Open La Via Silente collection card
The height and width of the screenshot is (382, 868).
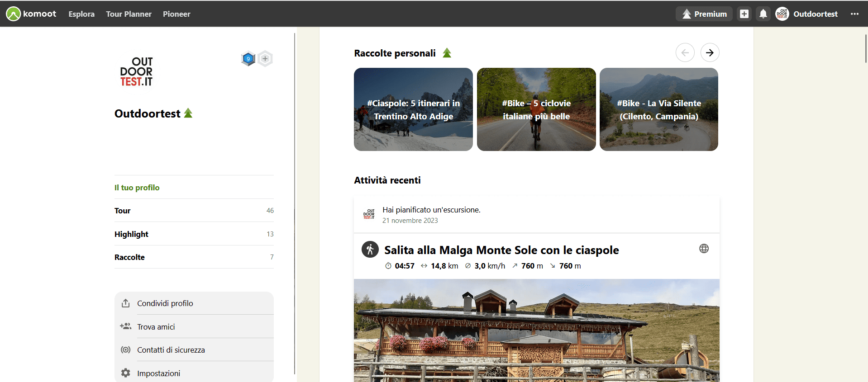tap(659, 109)
